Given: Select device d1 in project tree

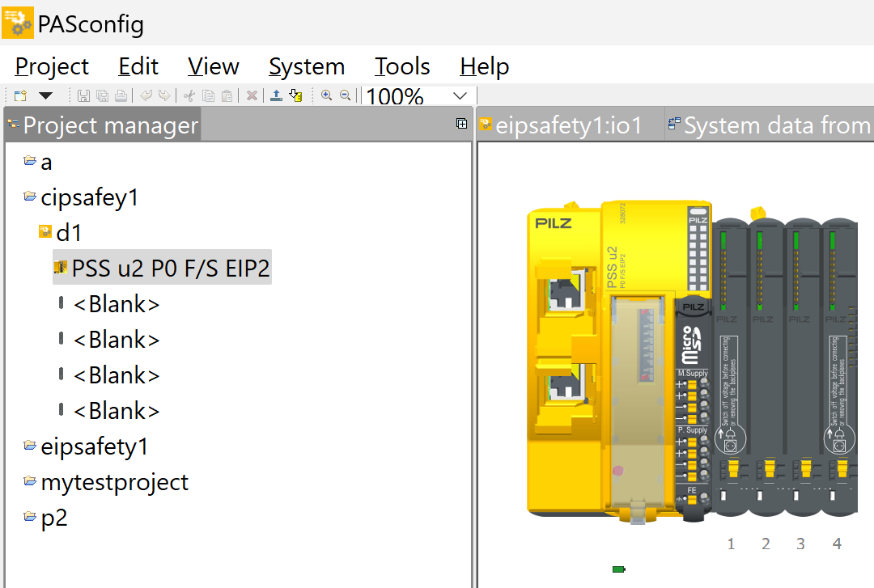Looking at the screenshot, I should (x=69, y=233).
